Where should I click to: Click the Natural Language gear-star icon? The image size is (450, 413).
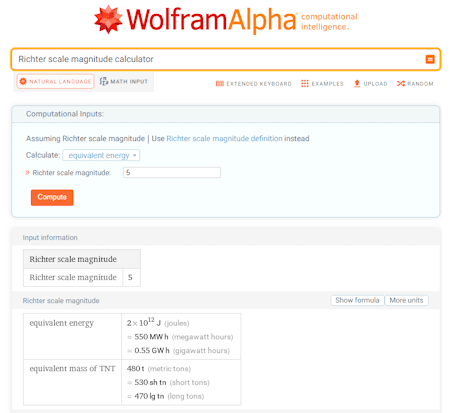click(x=23, y=81)
